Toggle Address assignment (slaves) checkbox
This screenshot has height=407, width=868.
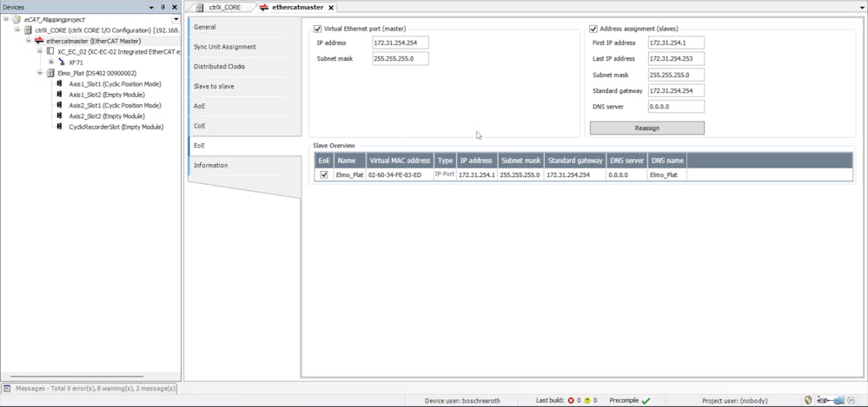tap(593, 29)
